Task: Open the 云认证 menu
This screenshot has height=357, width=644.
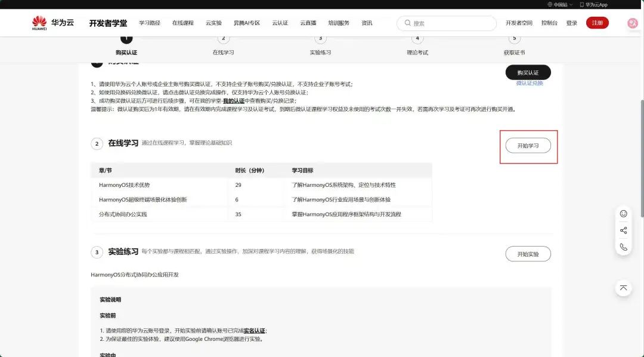Action: click(x=280, y=23)
